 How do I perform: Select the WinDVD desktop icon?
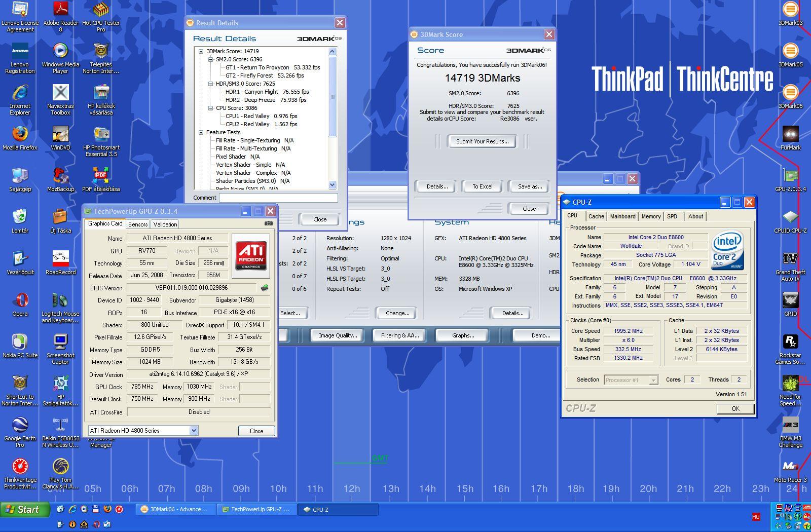tap(60, 138)
